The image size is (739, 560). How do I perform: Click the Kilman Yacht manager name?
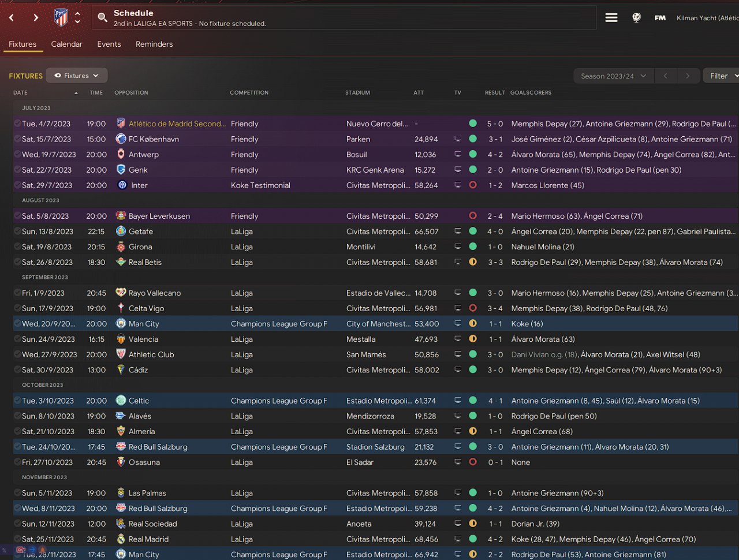[x=708, y=18]
